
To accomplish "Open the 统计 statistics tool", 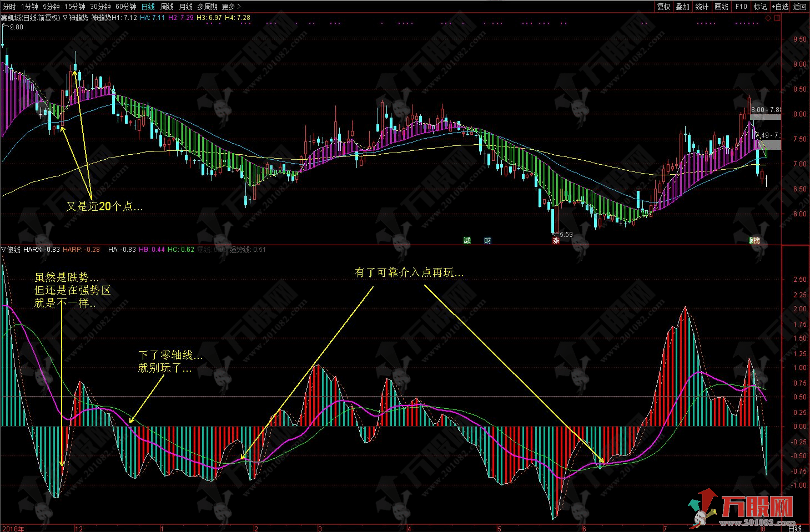I will tap(702, 7).
